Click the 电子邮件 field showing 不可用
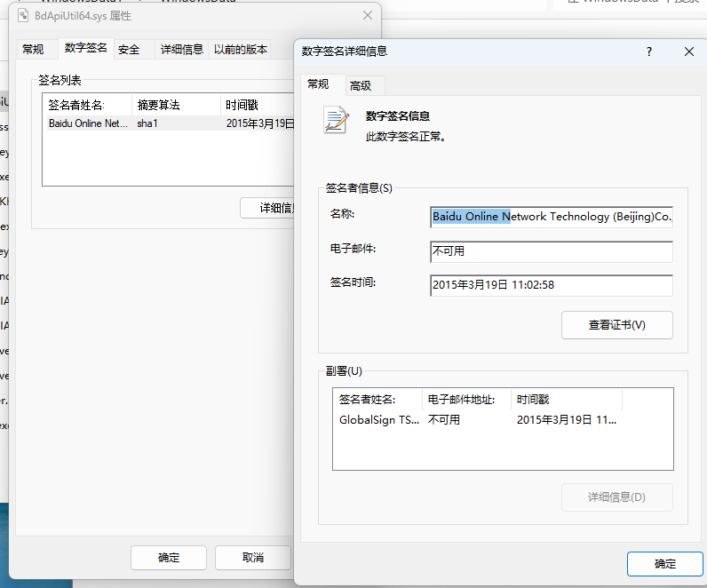707x588 pixels. [x=552, y=251]
